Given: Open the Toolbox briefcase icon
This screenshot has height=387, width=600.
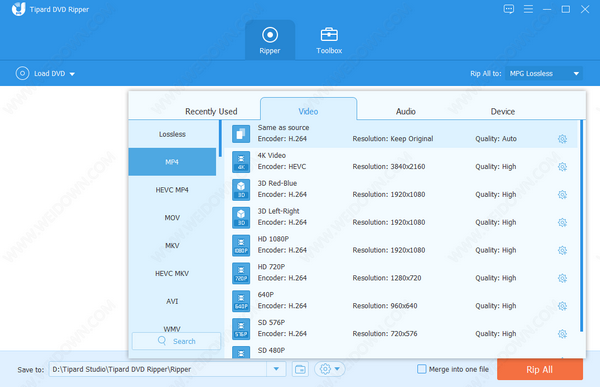Looking at the screenshot, I should coord(329,34).
